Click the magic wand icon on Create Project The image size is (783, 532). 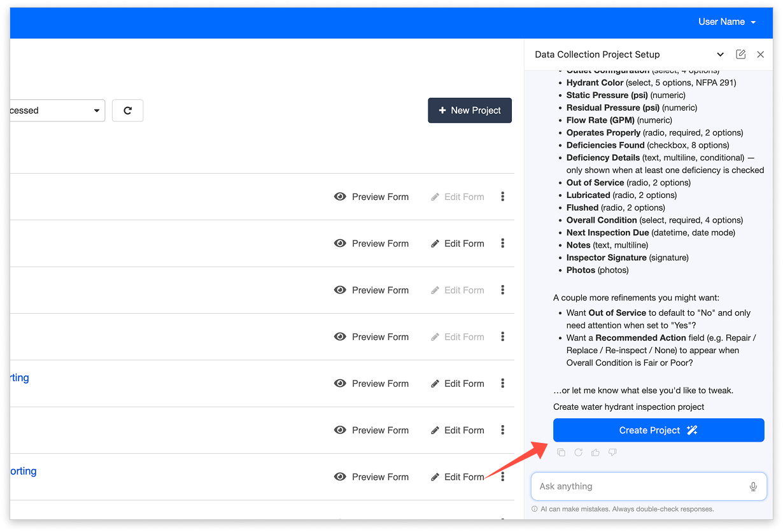click(x=692, y=430)
